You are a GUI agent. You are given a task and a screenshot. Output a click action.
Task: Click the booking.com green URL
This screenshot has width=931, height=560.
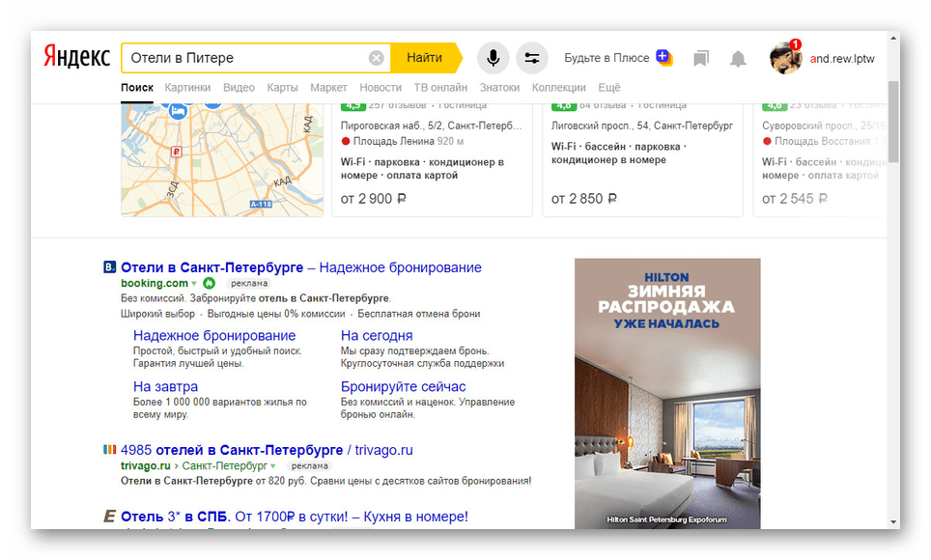click(x=155, y=283)
